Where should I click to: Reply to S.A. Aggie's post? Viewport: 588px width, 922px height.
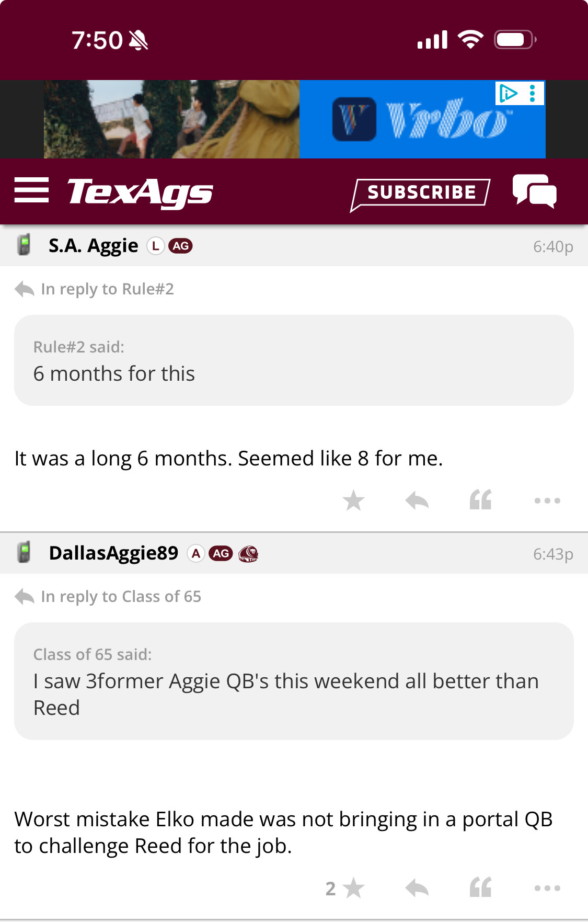417,500
